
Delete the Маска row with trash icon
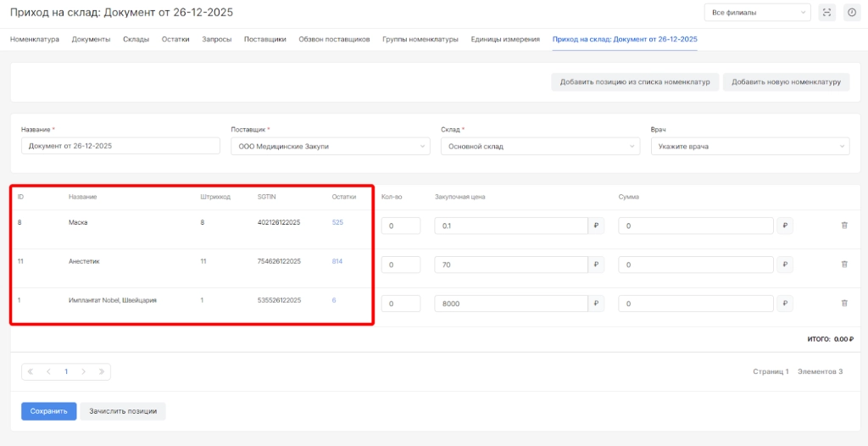pyautogui.click(x=843, y=226)
